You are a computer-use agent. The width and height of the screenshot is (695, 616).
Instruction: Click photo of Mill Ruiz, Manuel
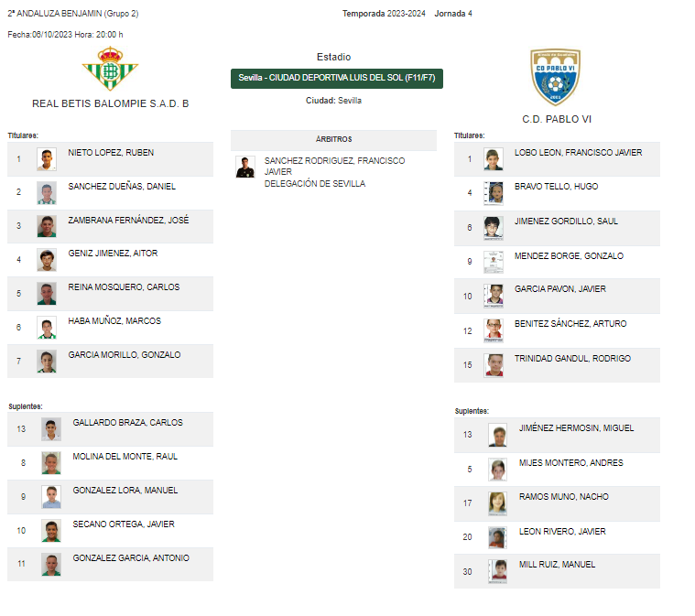pos(497,572)
